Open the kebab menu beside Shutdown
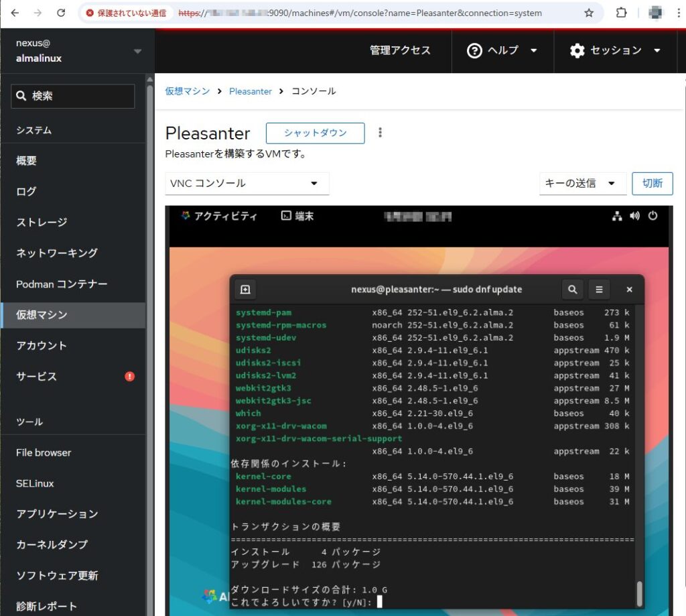This screenshot has width=686, height=616. click(380, 133)
